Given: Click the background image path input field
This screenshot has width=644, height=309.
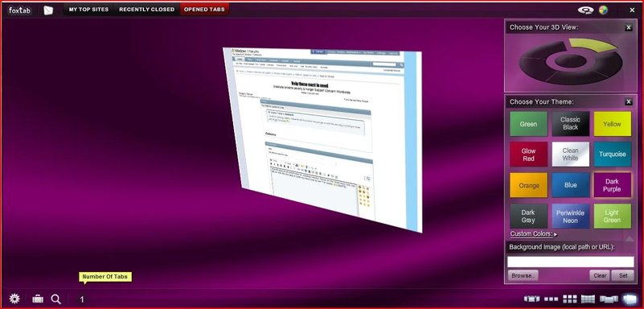Looking at the screenshot, I should tap(571, 262).
